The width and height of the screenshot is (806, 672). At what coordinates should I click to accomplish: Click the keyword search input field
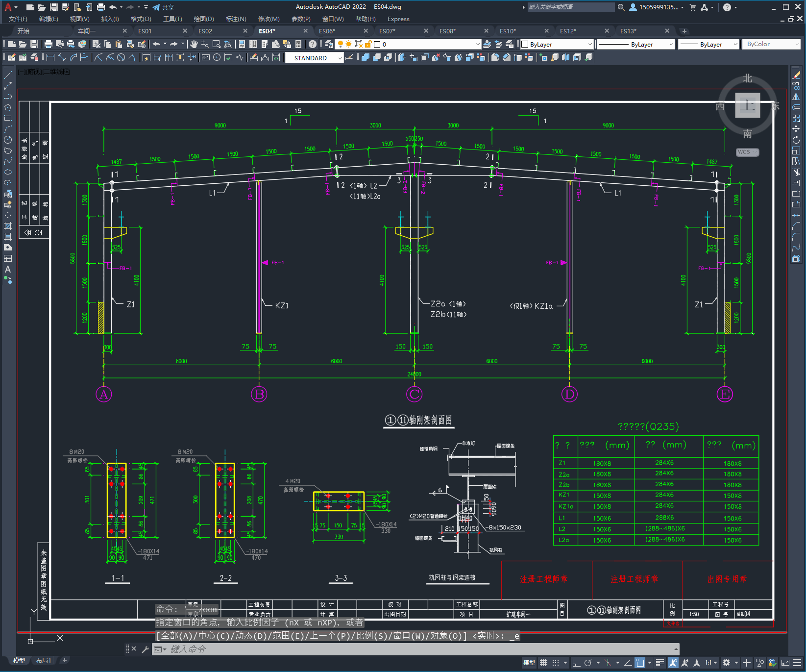click(571, 7)
